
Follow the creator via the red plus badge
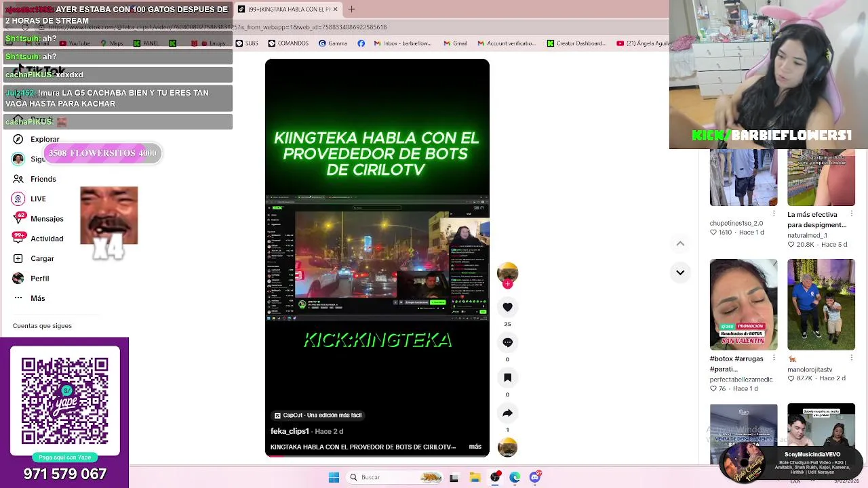[x=507, y=284]
